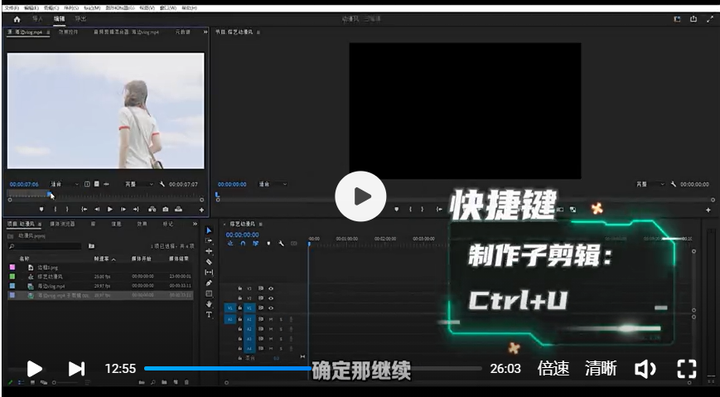Click the Overwrite button in Source monitor
The image size is (720, 397).
pos(179,209)
